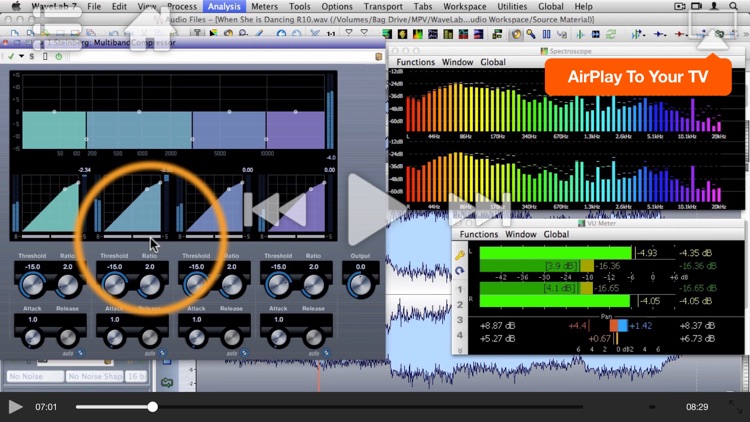Click the second band Ratio knob

(149, 286)
